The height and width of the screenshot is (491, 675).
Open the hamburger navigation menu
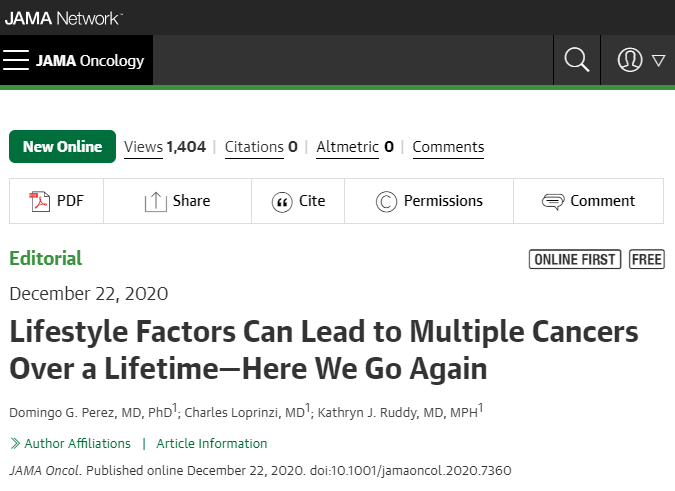point(16,60)
